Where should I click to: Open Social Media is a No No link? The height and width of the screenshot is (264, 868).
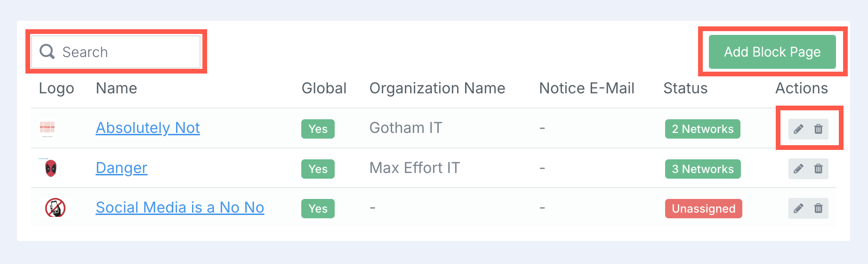(x=180, y=207)
